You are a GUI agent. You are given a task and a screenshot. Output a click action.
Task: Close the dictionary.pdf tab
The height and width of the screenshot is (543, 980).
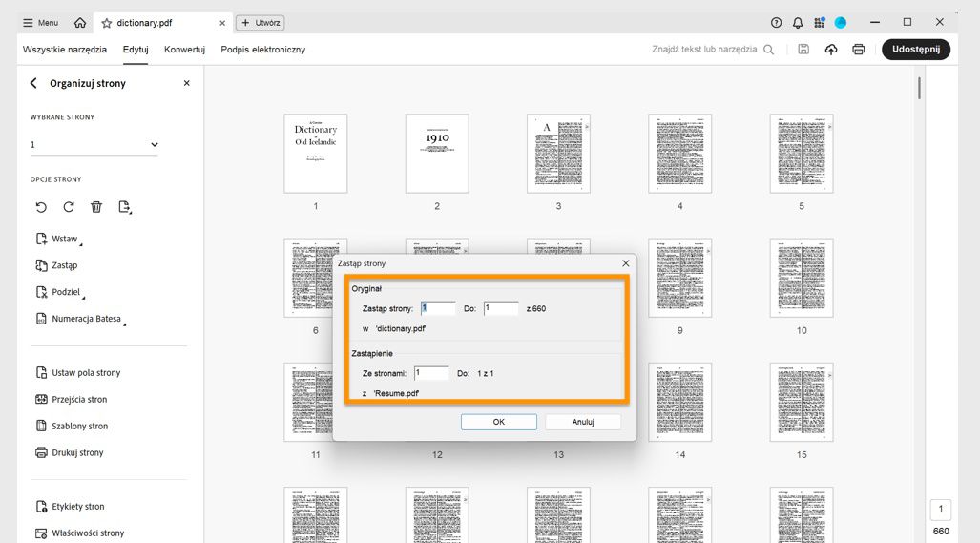(222, 23)
